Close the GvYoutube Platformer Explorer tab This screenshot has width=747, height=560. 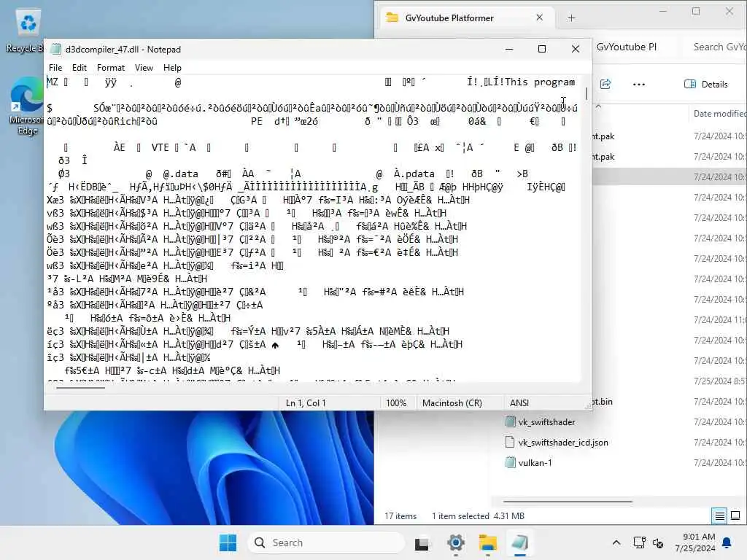click(x=539, y=17)
